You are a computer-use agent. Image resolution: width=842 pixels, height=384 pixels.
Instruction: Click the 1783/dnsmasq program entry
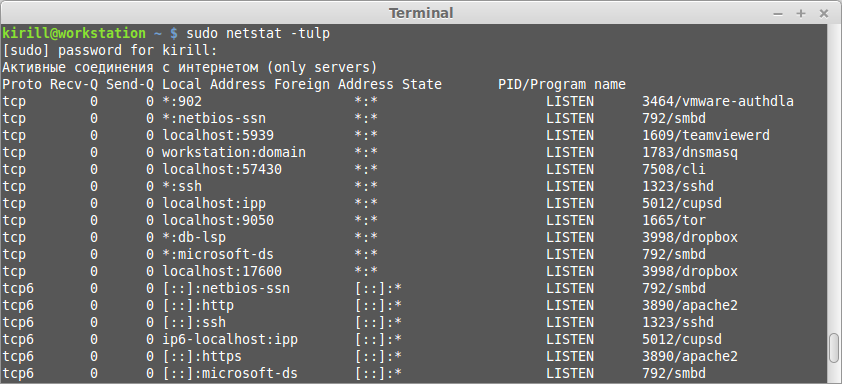click(690, 153)
